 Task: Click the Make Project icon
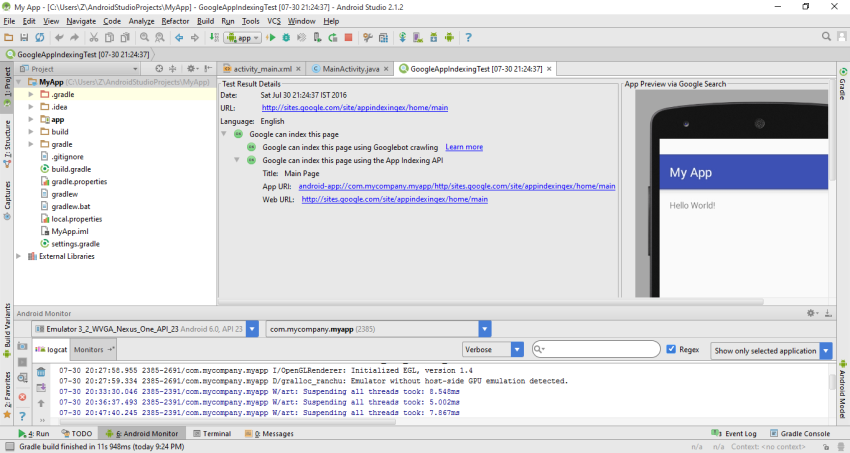(214, 37)
